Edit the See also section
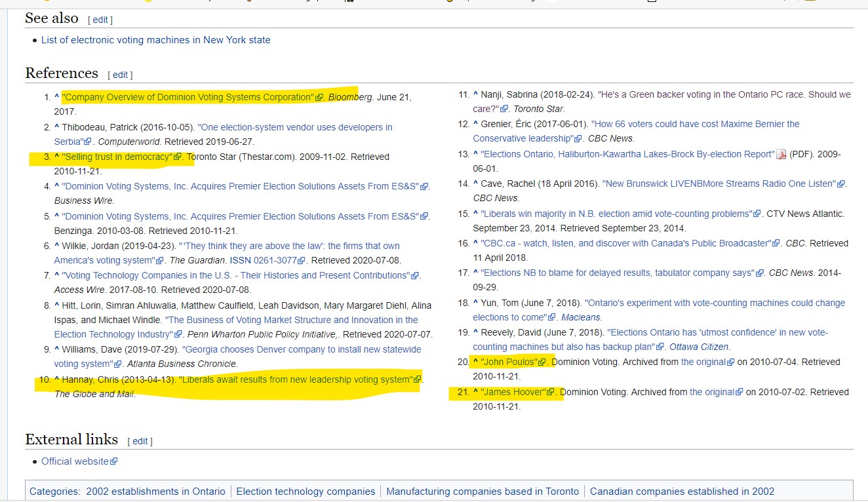The width and height of the screenshot is (868, 502). (100, 20)
